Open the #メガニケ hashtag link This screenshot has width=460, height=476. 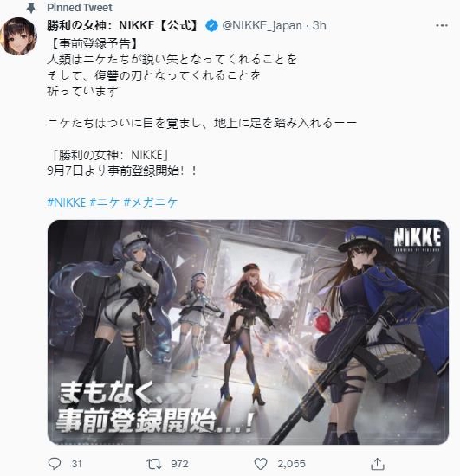pos(150,203)
